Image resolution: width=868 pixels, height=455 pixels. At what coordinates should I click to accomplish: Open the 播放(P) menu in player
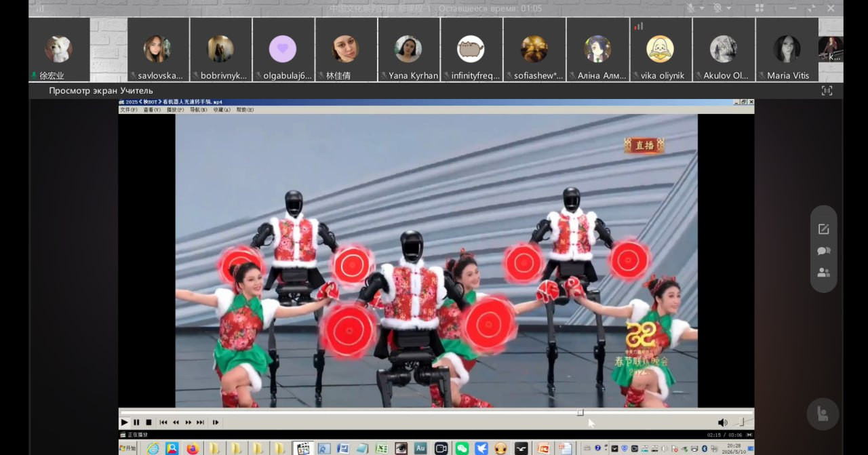tap(175, 110)
